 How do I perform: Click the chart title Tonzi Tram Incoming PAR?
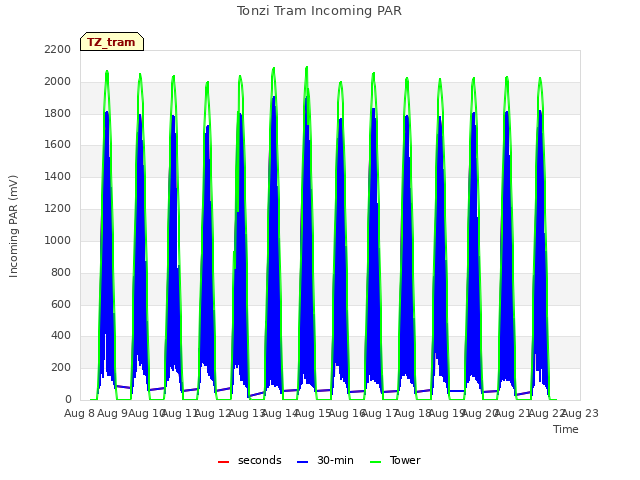[x=319, y=11]
